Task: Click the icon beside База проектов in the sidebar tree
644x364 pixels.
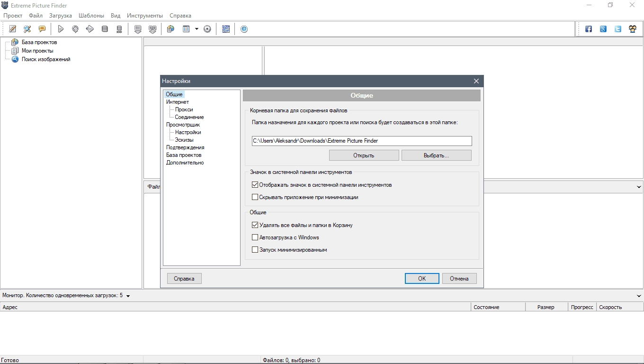Action: point(15,42)
